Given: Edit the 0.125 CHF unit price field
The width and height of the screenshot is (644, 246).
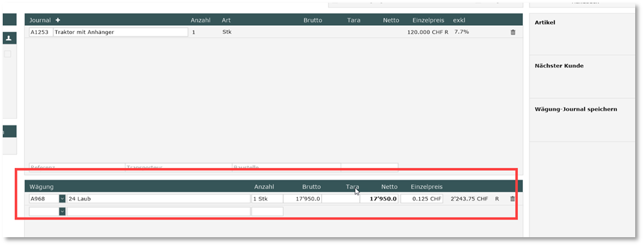Looking at the screenshot, I should 421,199.
